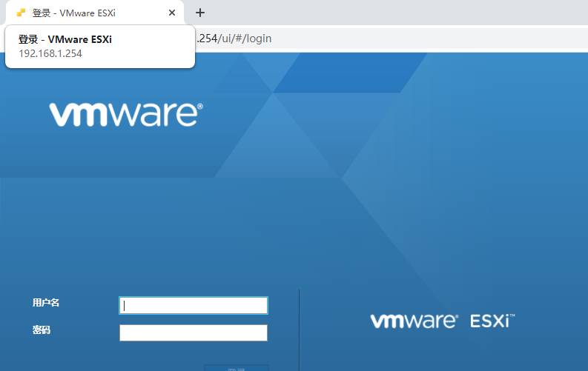The width and height of the screenshot is (588, 371).
Task: Click 192.168.1.254 in the tab hover card
Action: click(50, 53)
